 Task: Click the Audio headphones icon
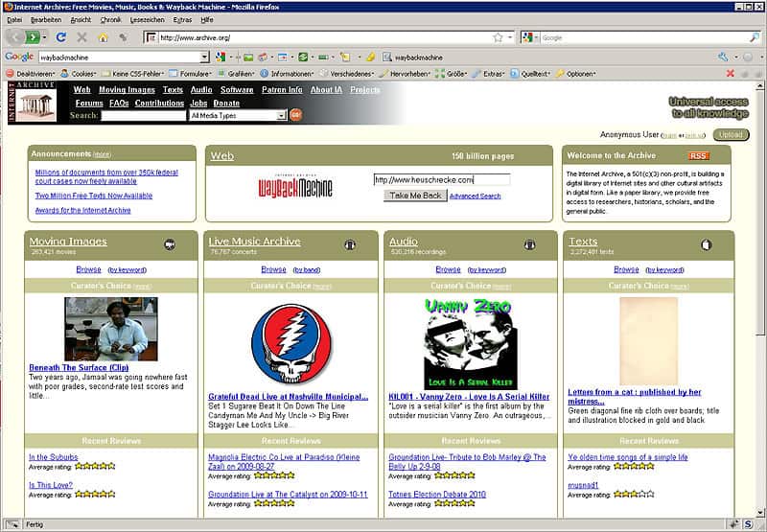[x=530, y=244]
